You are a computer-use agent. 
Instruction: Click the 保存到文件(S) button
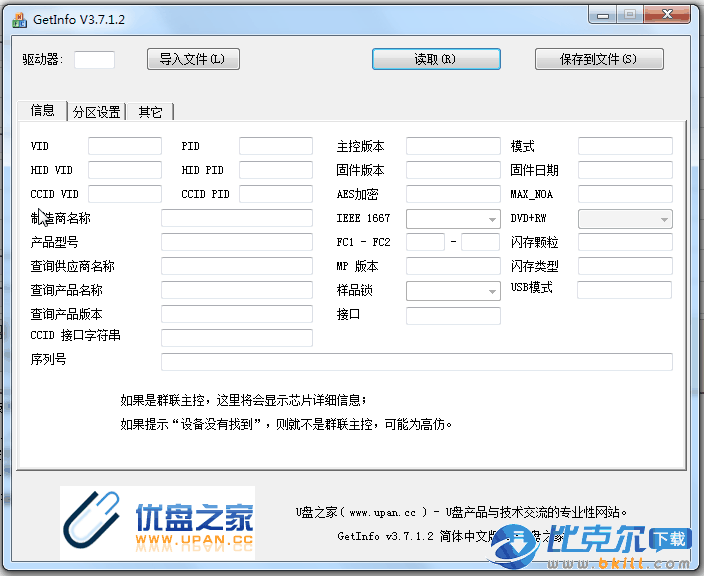pos(599,59)
